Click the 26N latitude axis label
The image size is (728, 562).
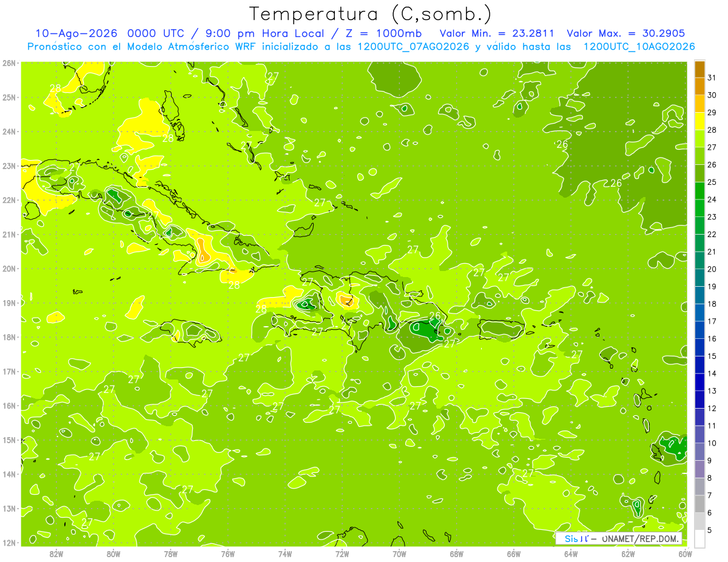click(x=9, y=63)
